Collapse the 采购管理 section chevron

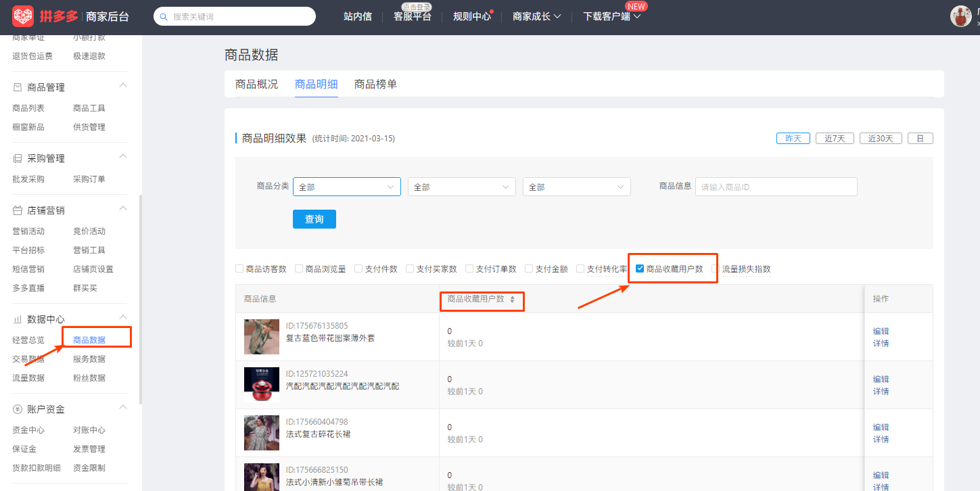tap(123, 156)
